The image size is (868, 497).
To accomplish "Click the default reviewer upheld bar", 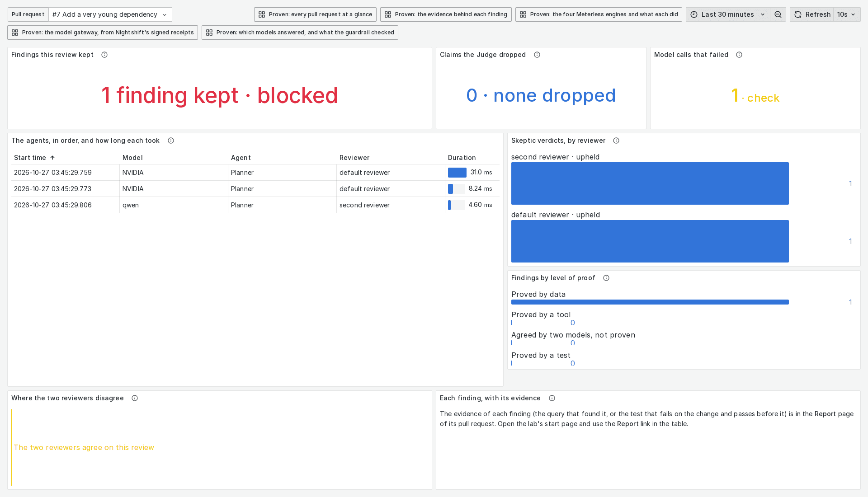I will pos(650,241).
